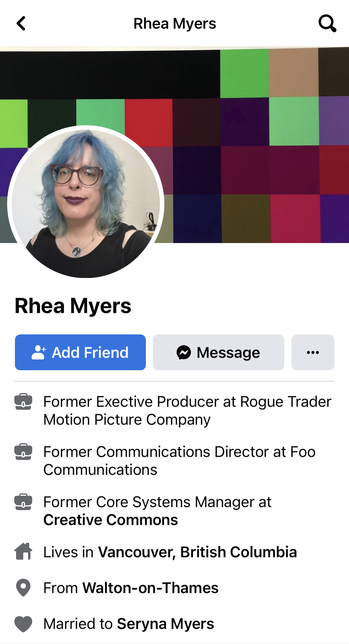Tap briefcase icon beside Foo Communications job
Screen dimensions: 349x644
coord(23,452)
